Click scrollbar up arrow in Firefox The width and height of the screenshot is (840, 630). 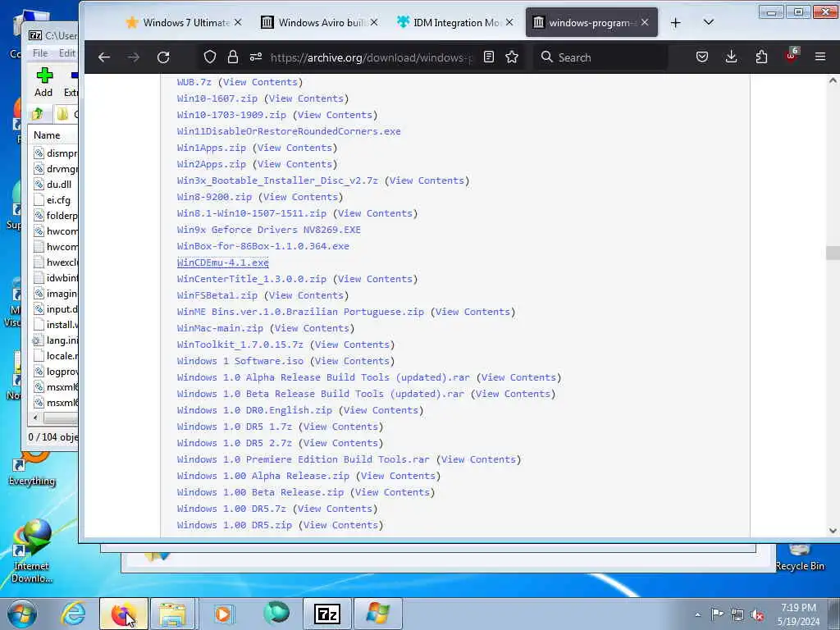833,81
